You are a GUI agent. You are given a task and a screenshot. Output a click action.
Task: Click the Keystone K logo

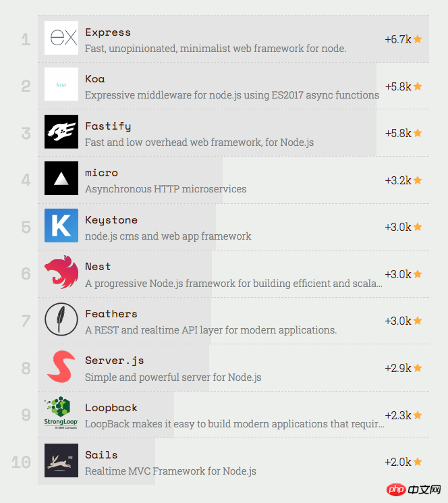(x=61, y=226)
